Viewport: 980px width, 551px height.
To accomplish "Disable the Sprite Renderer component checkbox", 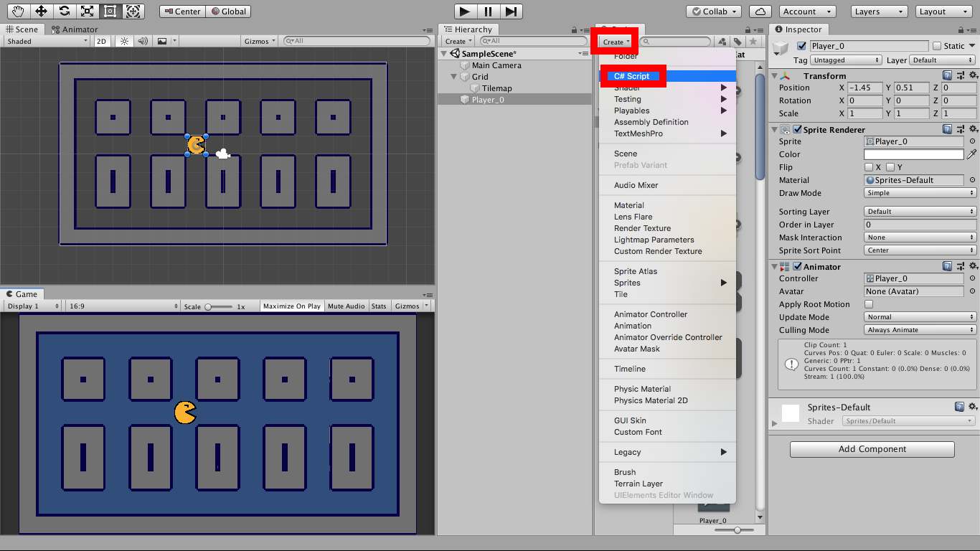I will click(x=797, y=129).
